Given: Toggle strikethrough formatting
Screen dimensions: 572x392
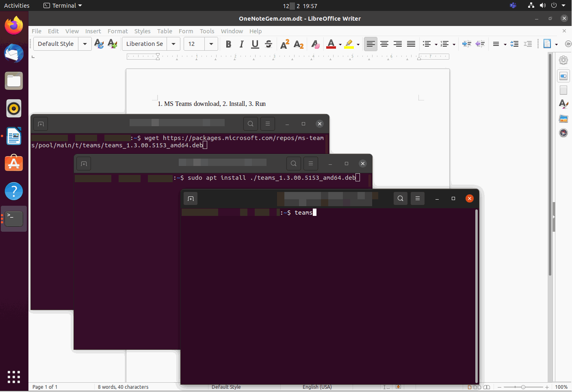Looking at the screenshot, I should pyautogui.click(x=269, y=44).
